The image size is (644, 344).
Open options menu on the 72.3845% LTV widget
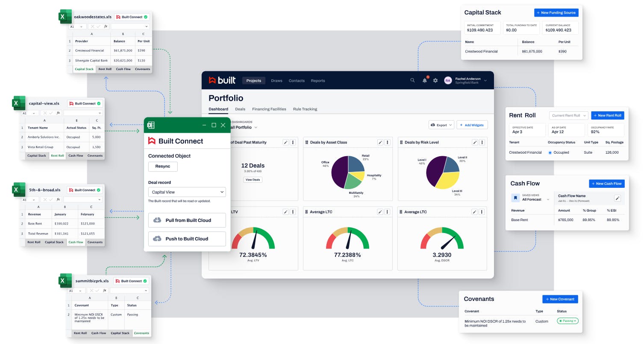point(293,212)
